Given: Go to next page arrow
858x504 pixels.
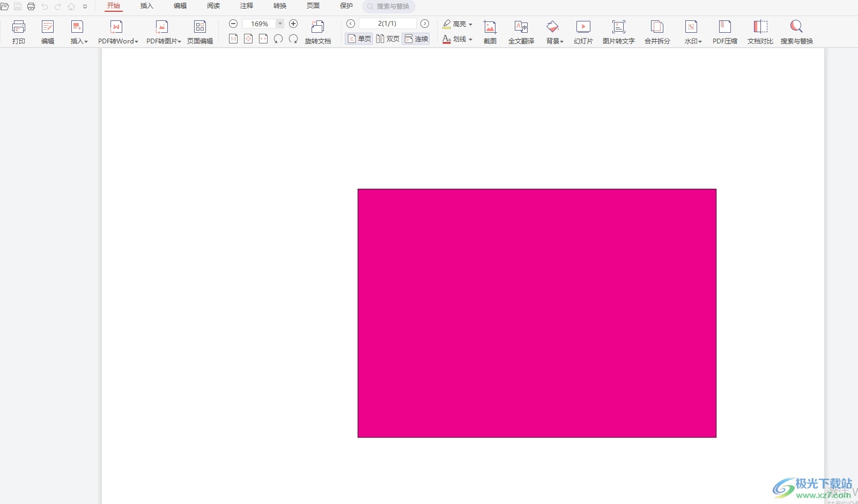Looking at the screenshot, I should click(x=425, y=24).
